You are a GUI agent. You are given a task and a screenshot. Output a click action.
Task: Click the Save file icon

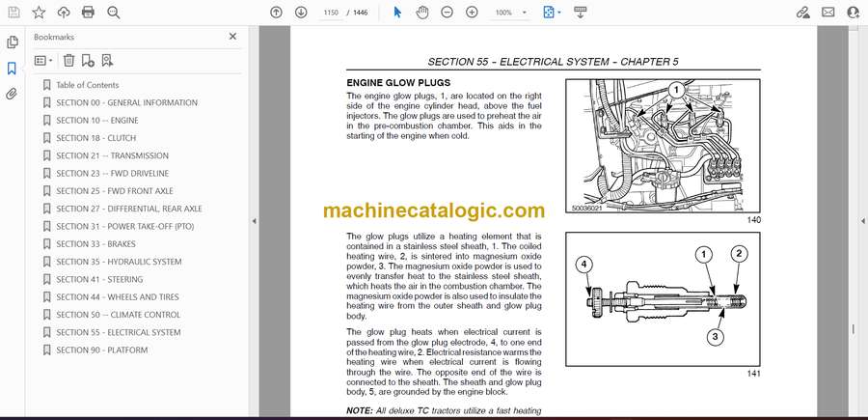[x=14, y=13]
